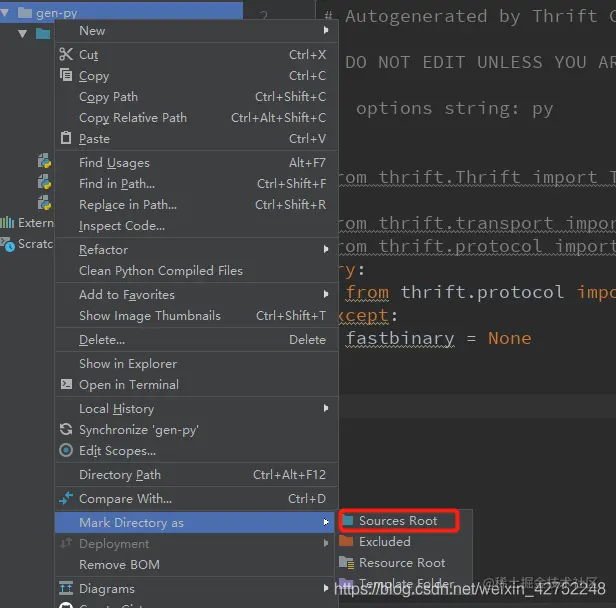Click the Compare With arrows icon
Screen dimensions: 616x608
point(66,498)
